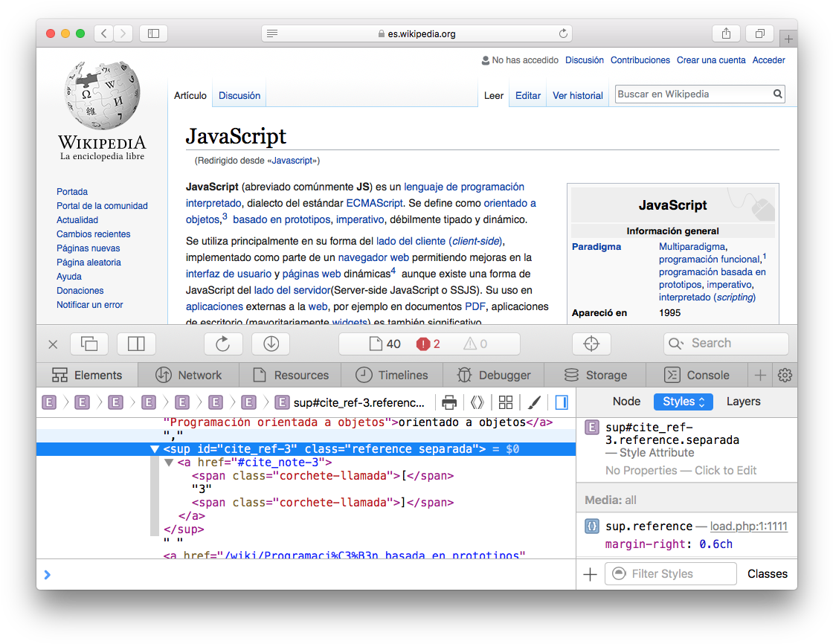Open the print stylesheet emulation icon

[x=449, y=402]
